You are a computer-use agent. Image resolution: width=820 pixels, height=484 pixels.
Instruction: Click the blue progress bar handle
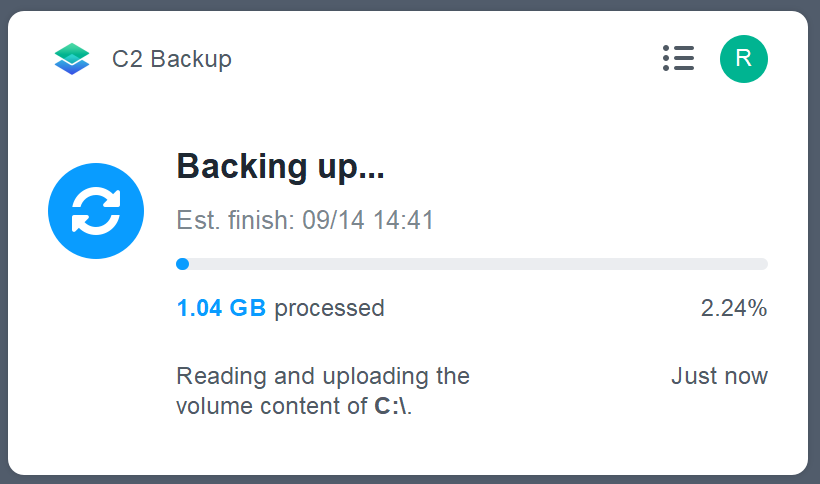[x=183, y=264]
